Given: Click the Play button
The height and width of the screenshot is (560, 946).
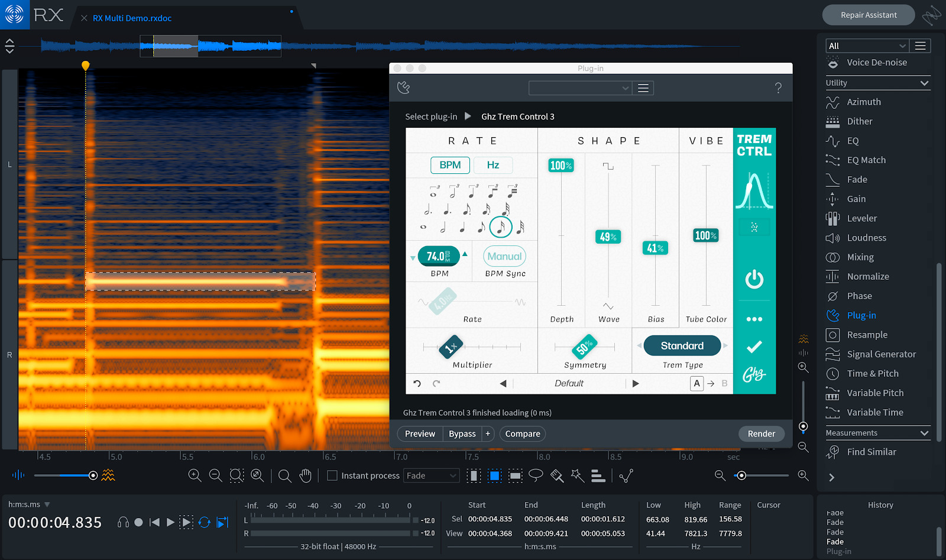Looking at the screenshot, I should click(x=170, y=522).
